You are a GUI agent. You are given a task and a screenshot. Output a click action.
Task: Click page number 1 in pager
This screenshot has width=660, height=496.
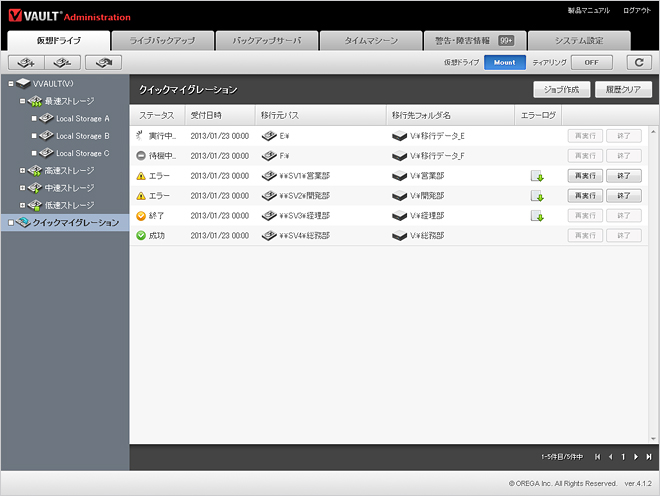(x=623, y=457)
